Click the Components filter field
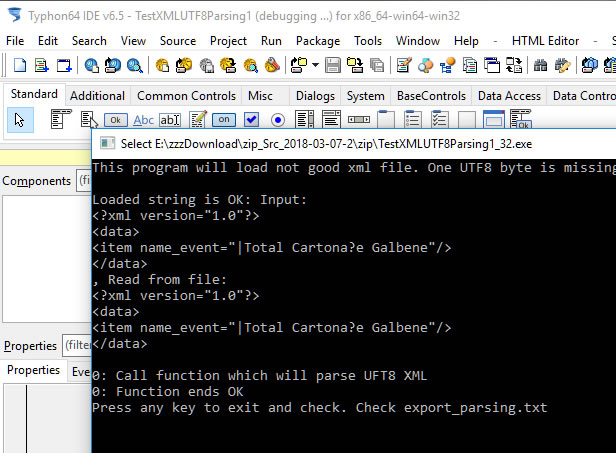The image size is (616, 453). [84, 181]
